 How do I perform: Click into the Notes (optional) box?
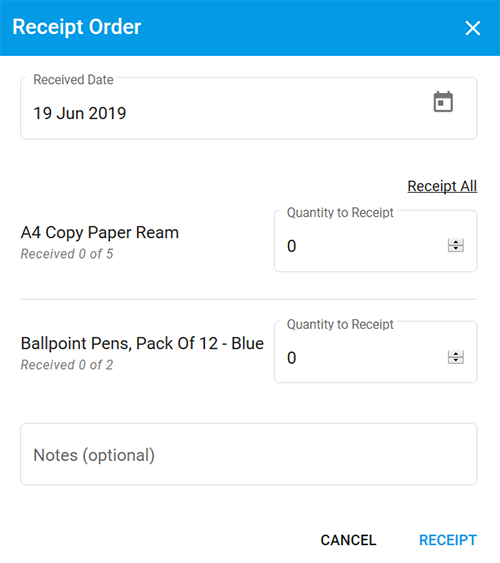248,454
